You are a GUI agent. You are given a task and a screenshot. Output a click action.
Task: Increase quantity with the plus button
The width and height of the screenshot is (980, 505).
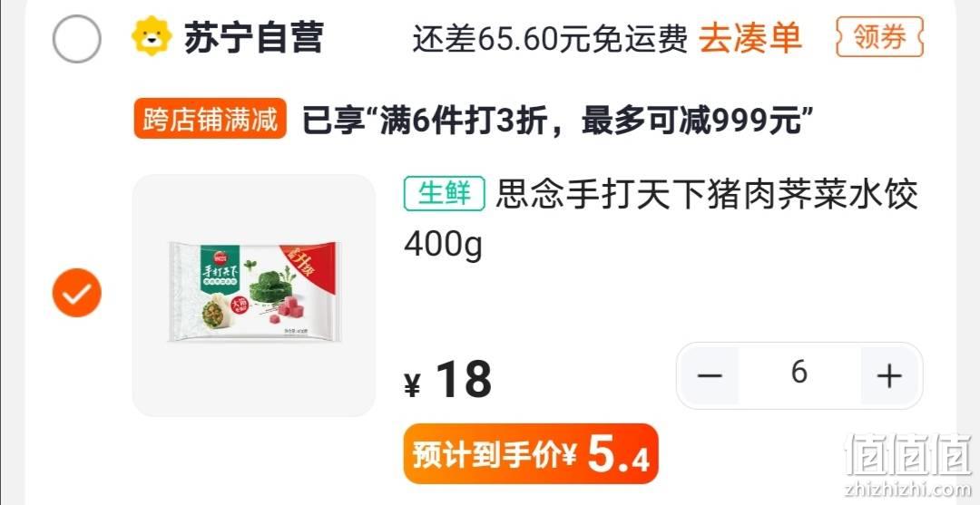888,375
